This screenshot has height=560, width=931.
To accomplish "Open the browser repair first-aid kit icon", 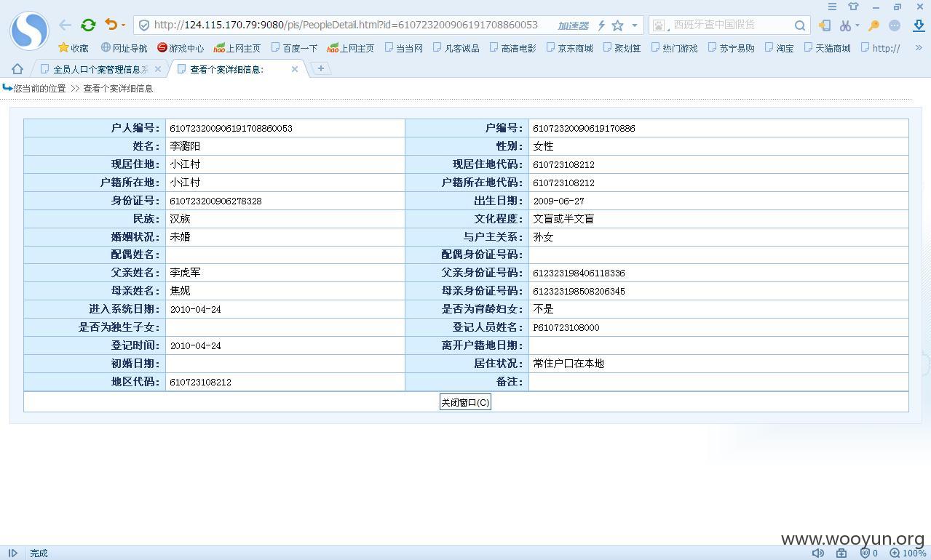I will click(841, 553).
